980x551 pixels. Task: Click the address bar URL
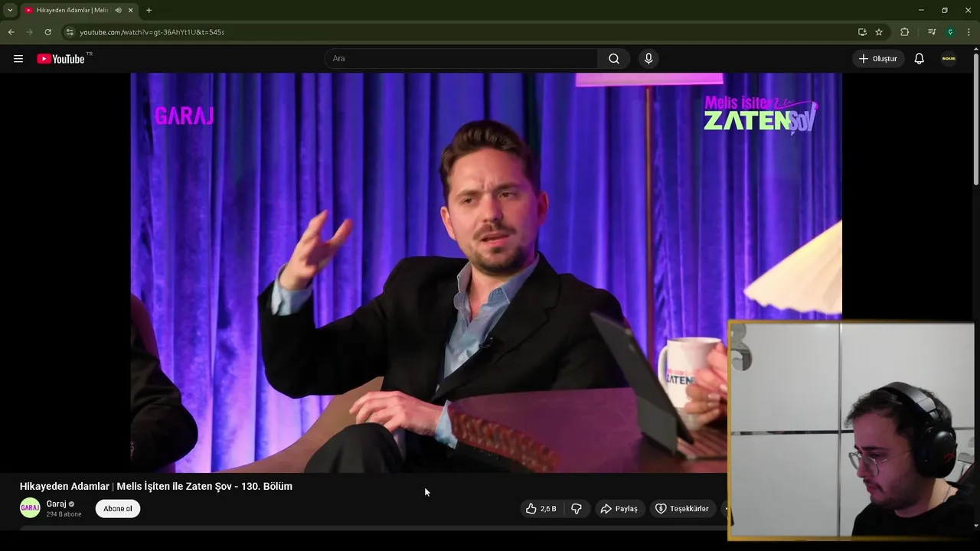point(152,32)
